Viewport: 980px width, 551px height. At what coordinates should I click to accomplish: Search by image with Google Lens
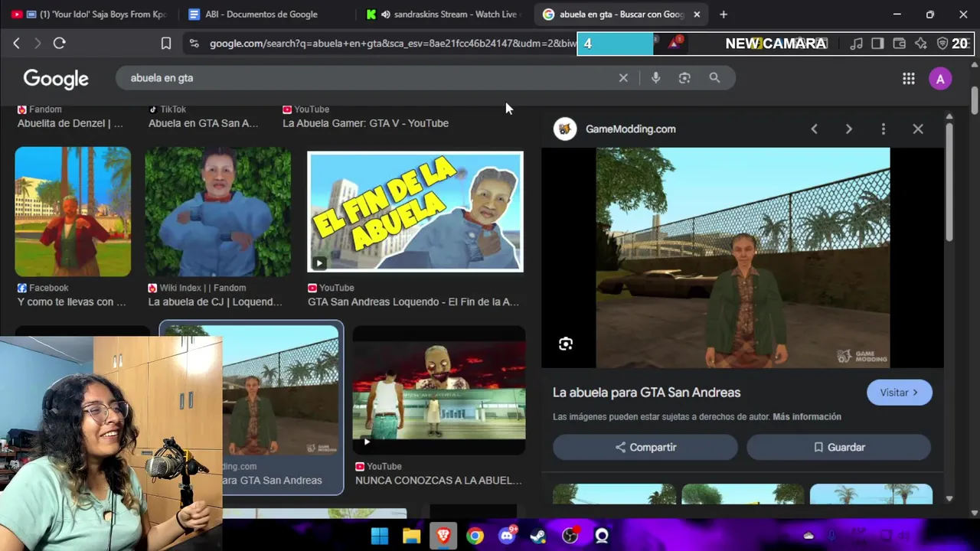[x=684, y=78]
